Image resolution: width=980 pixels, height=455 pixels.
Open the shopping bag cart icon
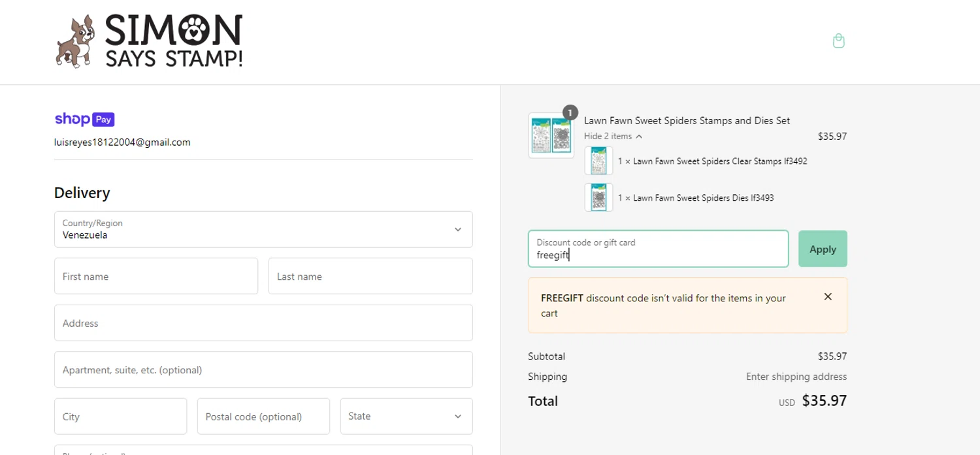839,41
